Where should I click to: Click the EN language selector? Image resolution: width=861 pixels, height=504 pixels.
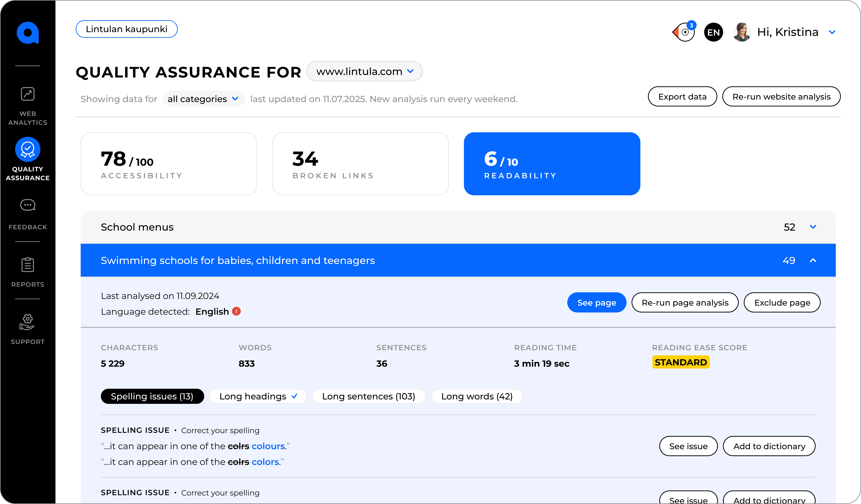(x=713, y=32)
